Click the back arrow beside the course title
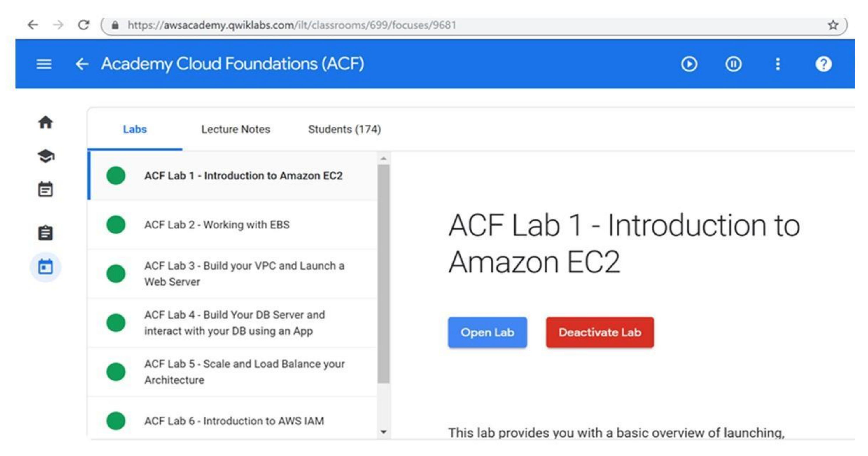 click(82, 64)
